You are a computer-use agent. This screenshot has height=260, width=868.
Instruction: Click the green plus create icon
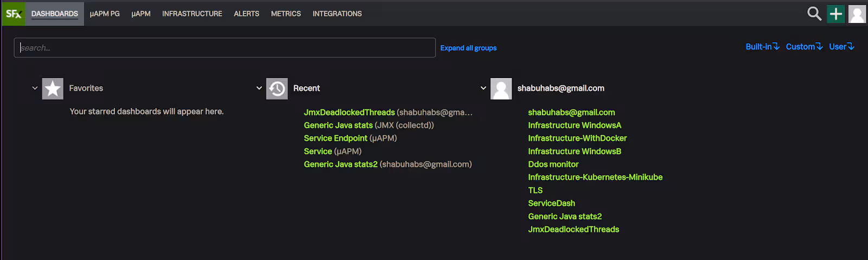point(835,14)
